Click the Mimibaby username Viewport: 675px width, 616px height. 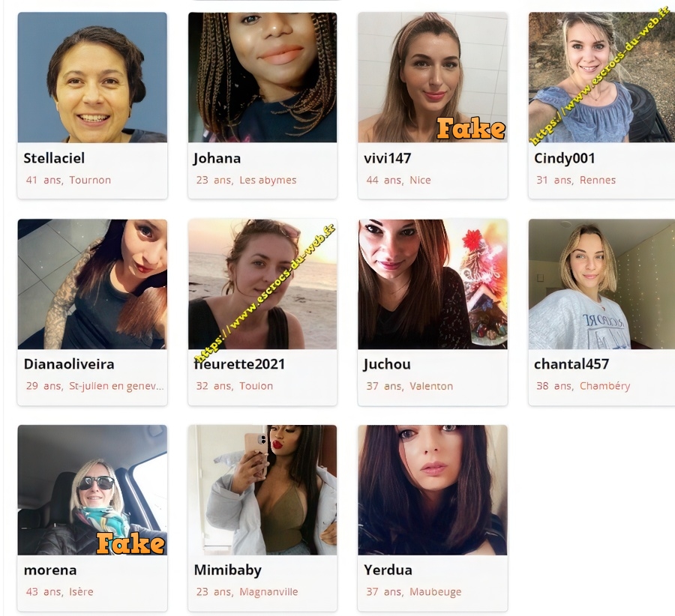pos(228,570)
